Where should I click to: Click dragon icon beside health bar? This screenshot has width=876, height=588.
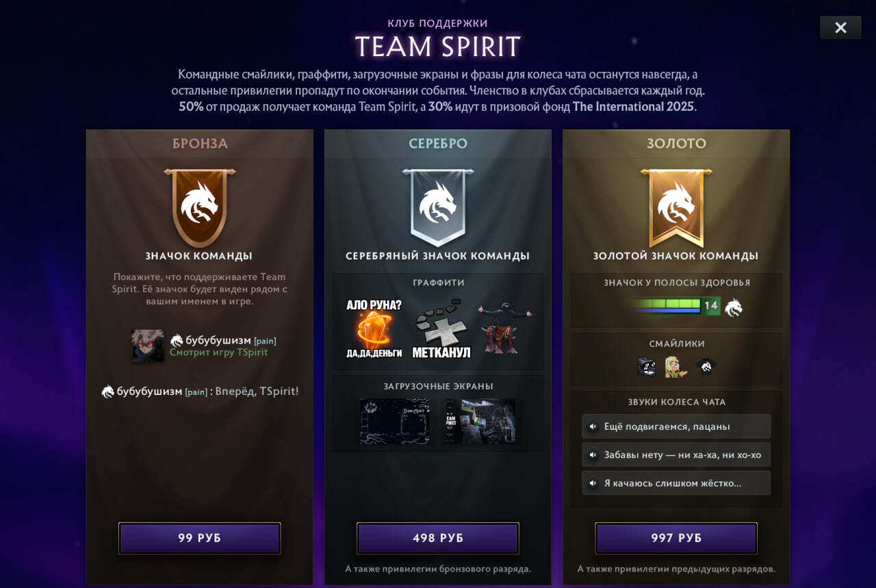click(734, 307)
